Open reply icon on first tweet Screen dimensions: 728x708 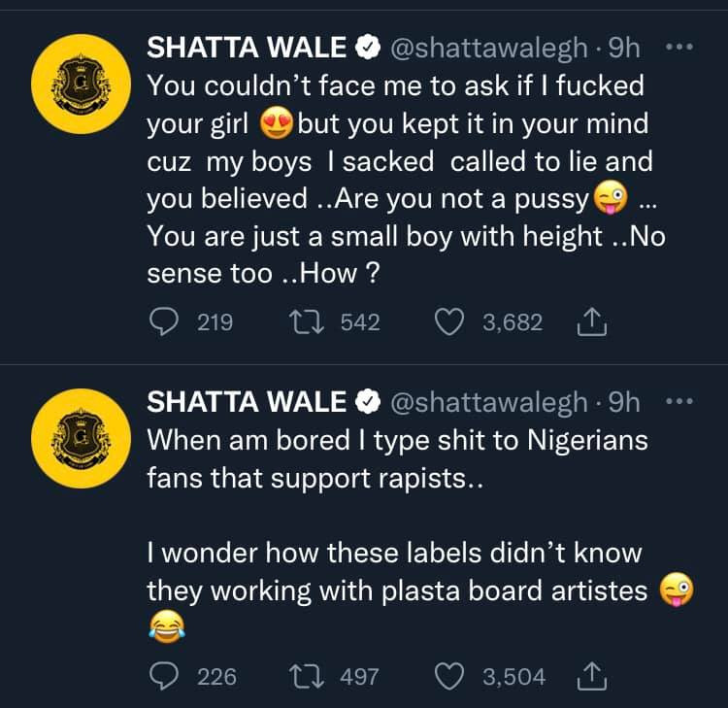tap(163, 321)
